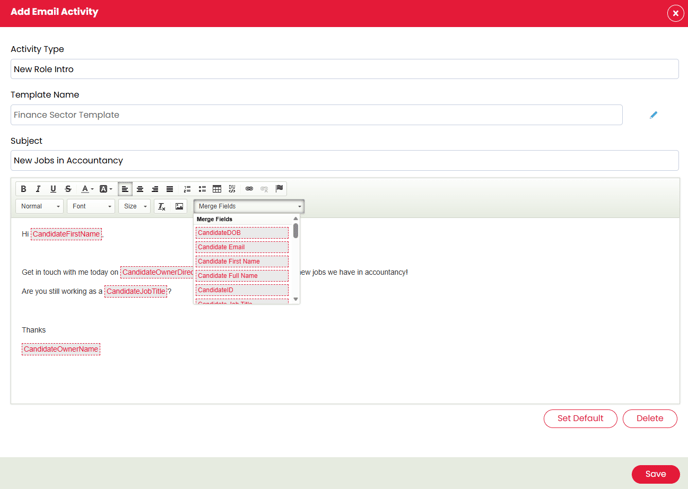
Task: Open the Normal paragraph format dropdown
Action: click(x=39, y=207)
